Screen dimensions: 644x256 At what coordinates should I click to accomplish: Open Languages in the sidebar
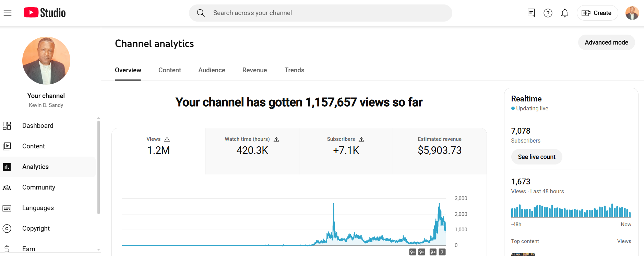(x=48, y=208)
